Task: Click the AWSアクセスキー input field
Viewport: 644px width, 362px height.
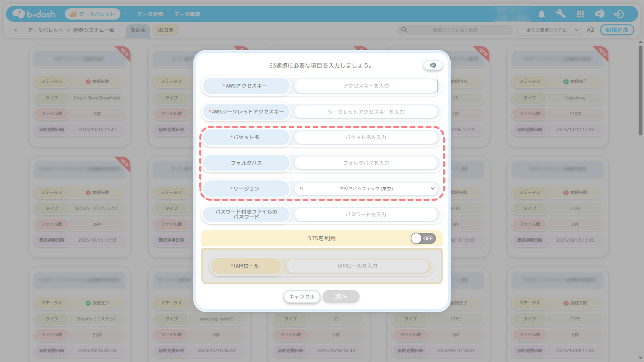Action: (366, 86)
